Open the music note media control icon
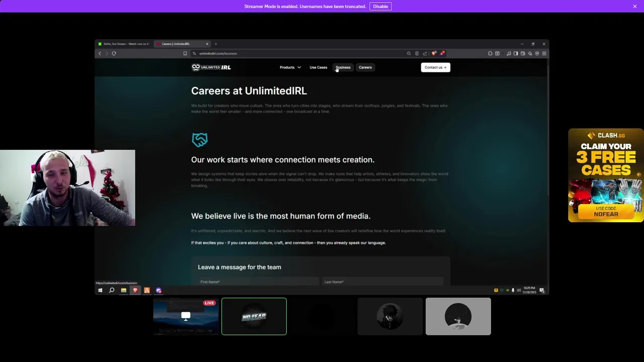 pos(509,53)
